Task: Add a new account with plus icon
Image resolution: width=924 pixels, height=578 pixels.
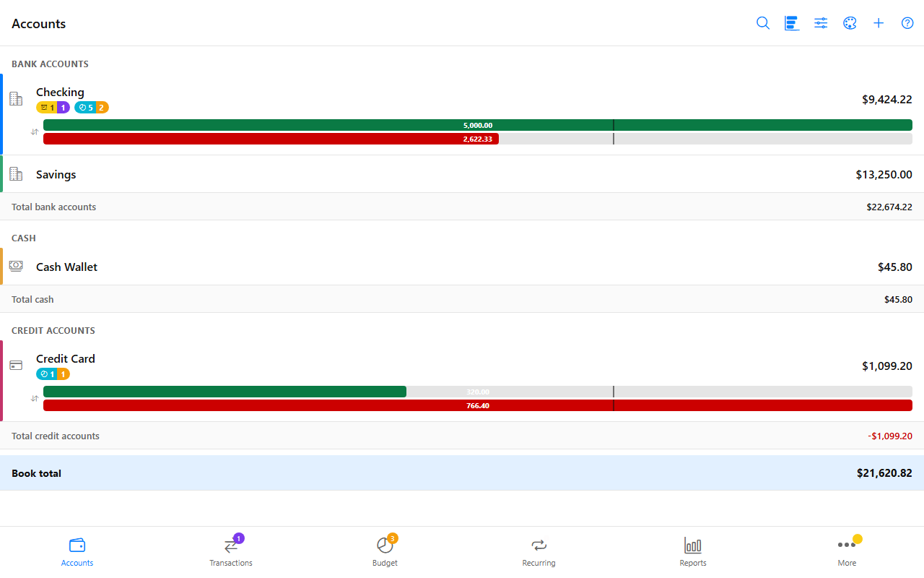Action: coord(879,23)
